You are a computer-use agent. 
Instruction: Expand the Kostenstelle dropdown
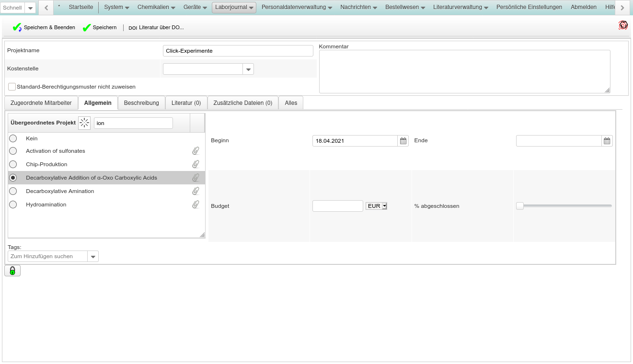(x=248, y=69)
